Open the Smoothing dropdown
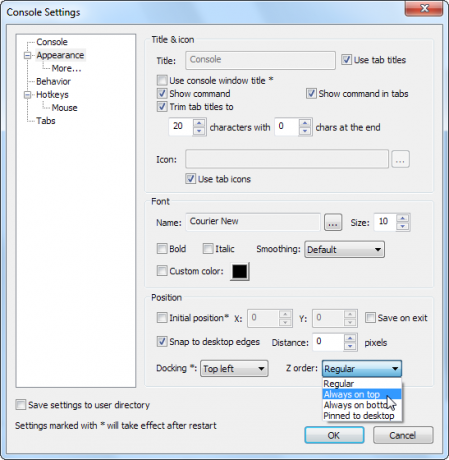449x460 pixels. click(344, 249)
